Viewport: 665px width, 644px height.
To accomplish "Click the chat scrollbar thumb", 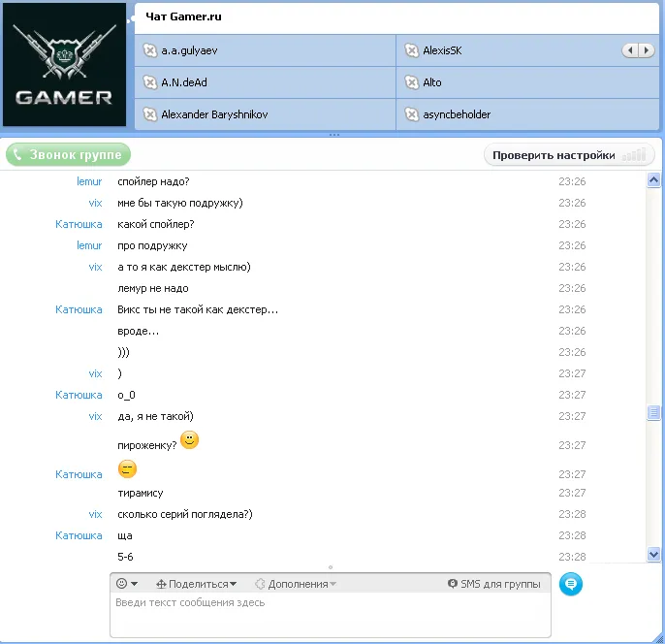I will pos(653,412).
